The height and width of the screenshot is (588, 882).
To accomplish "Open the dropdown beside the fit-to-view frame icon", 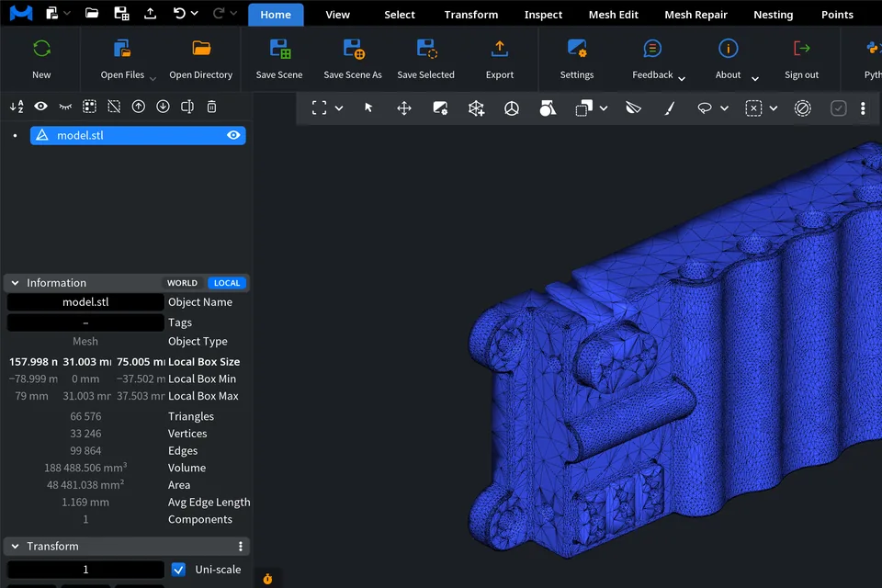I will point(339,108).
